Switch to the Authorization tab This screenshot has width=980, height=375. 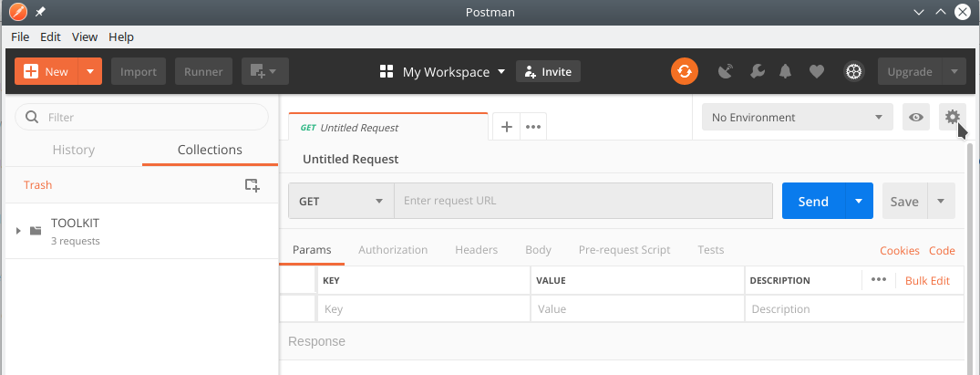point(393,250)
